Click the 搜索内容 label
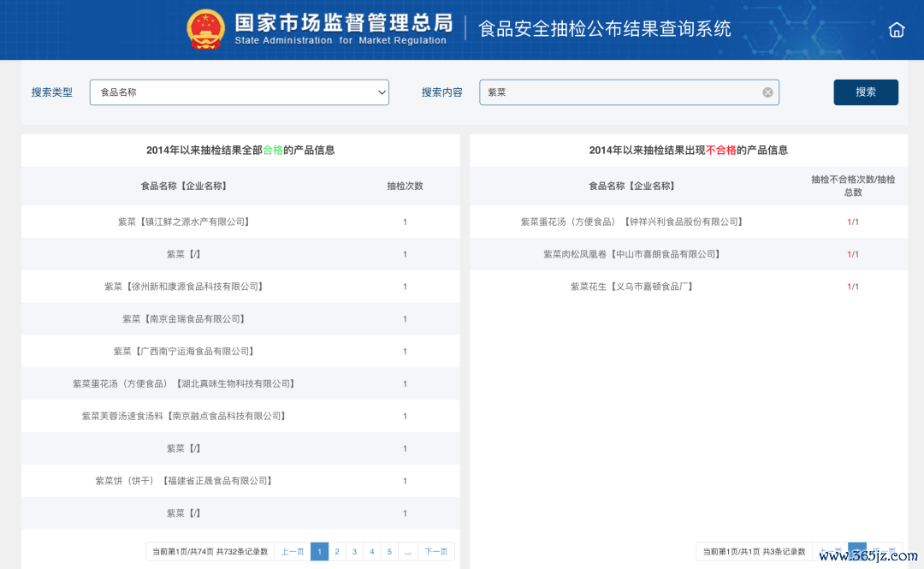This screenshot has width=924, height=569. pyautogui.click(x=442, y=92)
